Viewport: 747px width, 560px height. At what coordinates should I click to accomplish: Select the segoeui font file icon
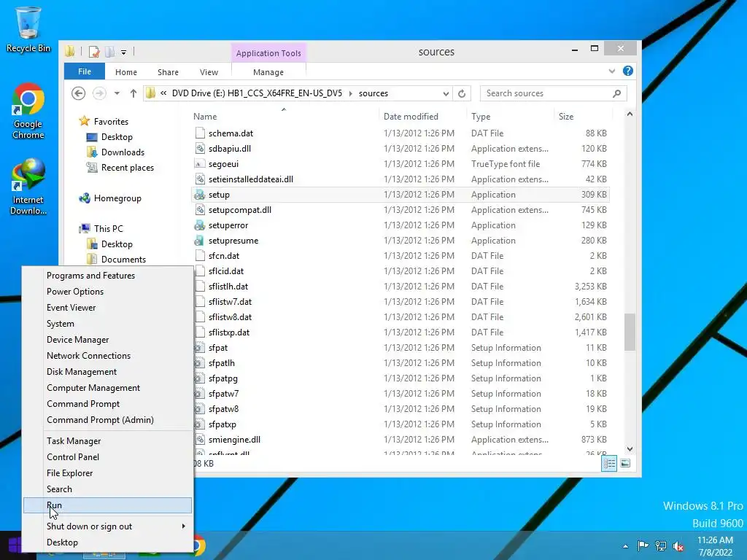click(200, 164)
